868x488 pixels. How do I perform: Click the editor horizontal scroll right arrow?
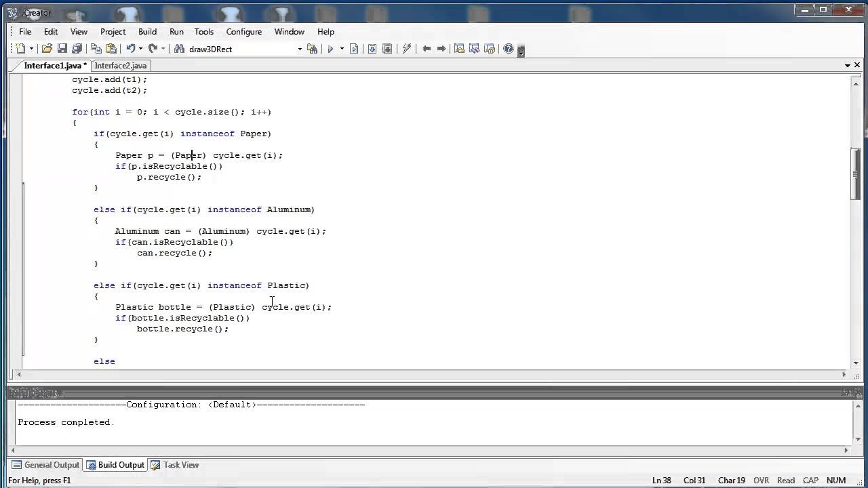(x=844, y=374)
